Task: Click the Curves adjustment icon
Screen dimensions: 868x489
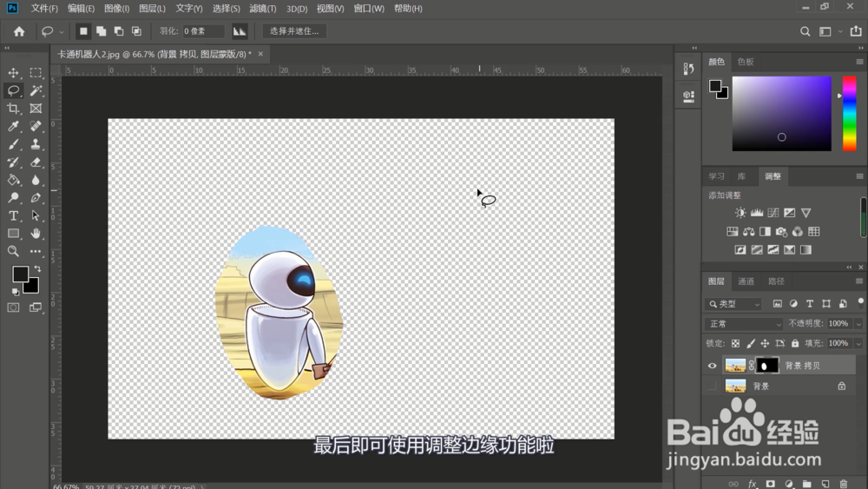Action: [773, 213]
